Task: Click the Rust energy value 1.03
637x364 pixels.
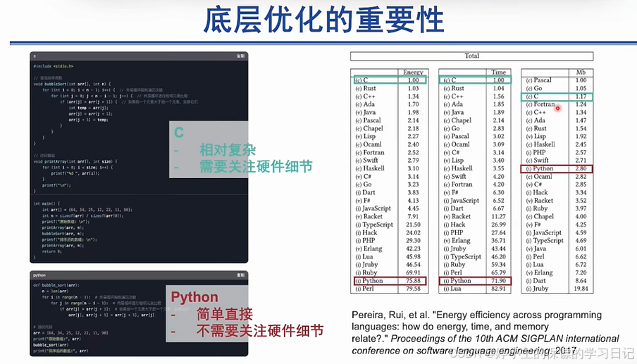Action: pyautogui.click(x=413, y=89)
